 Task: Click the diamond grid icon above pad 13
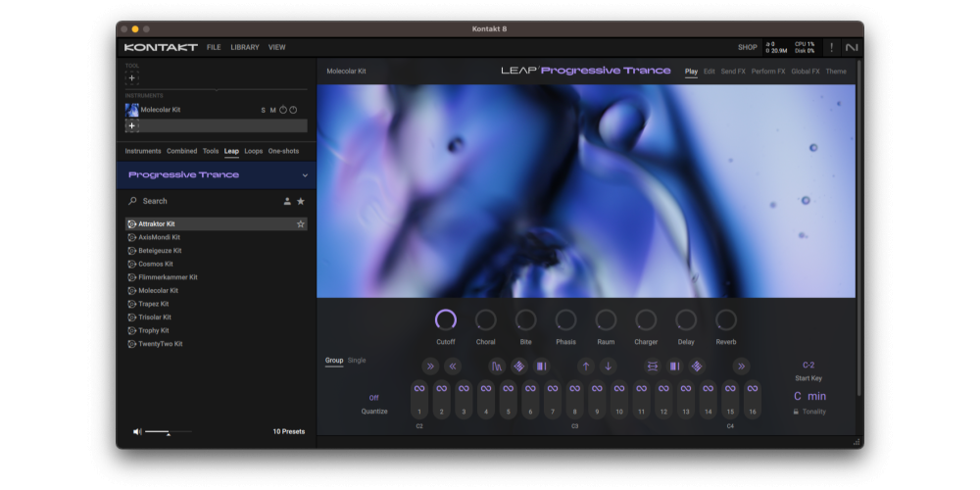pyautogui.click(x=697, y=367)
